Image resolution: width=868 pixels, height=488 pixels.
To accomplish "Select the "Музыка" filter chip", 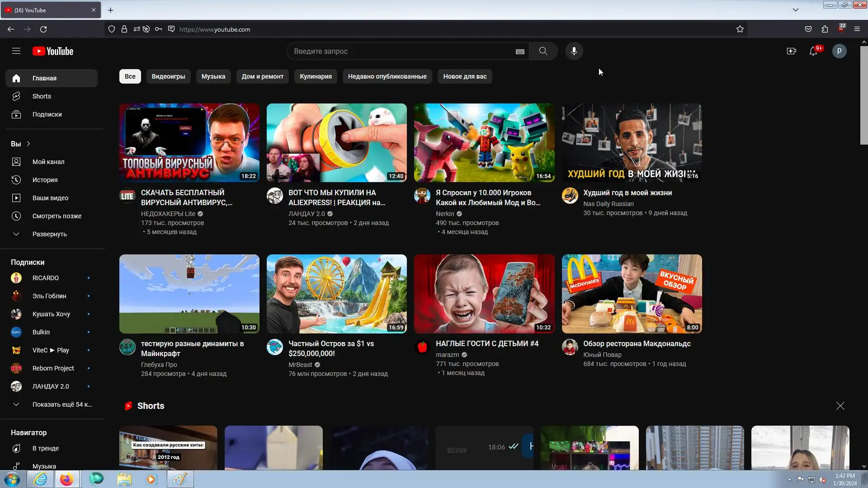I will coord(213,76).
